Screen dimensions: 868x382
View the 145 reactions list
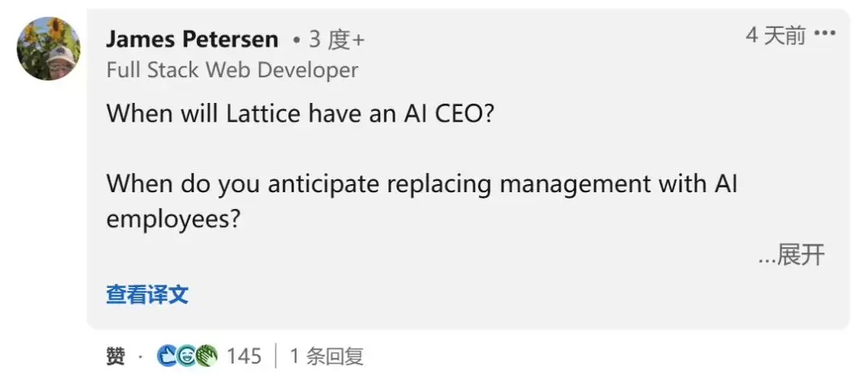tap(244, 356)
